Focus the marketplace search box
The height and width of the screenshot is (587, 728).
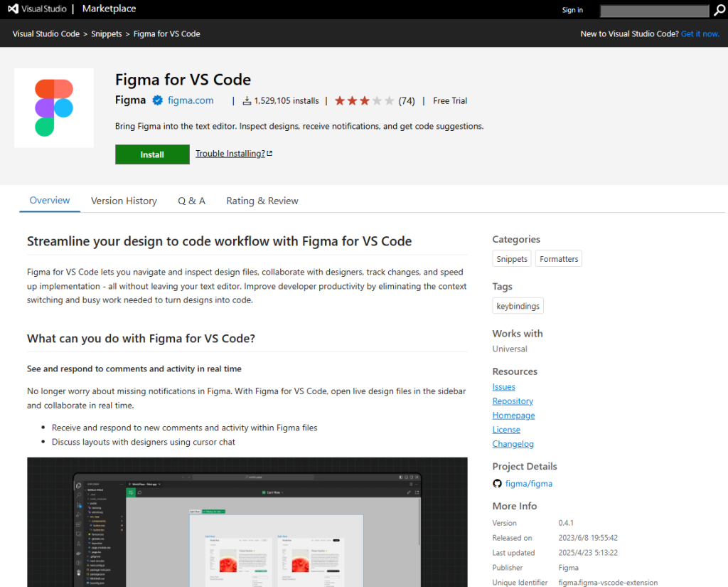654,11
